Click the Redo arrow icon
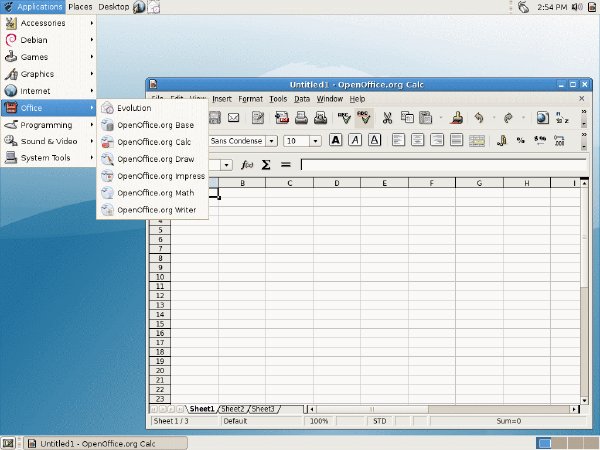Screen dimensions: 600x450 click(x=508, y=117)
